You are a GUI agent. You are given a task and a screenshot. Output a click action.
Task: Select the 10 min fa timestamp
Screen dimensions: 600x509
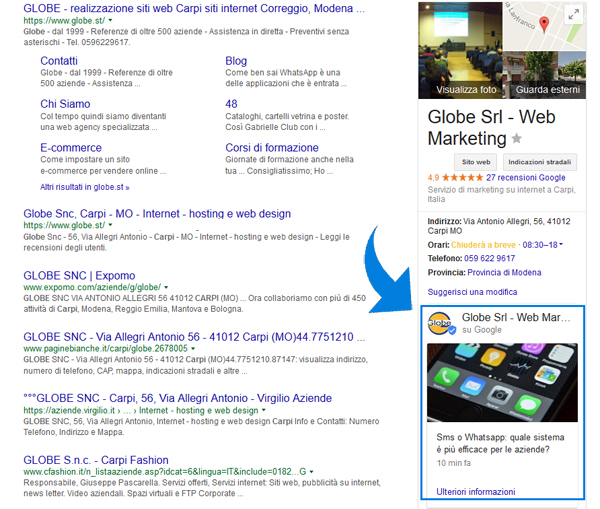click(x=453, y=463)
